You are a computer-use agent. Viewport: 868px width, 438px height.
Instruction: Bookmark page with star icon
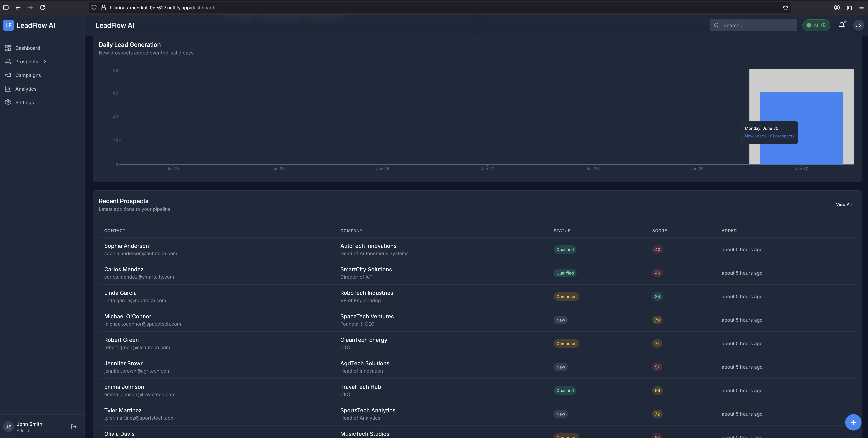785,7
